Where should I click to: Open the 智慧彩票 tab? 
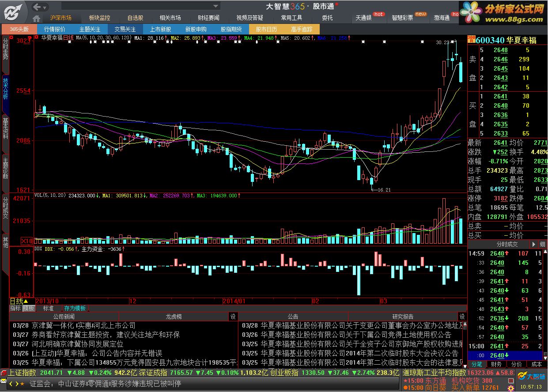tap(402, 18)
